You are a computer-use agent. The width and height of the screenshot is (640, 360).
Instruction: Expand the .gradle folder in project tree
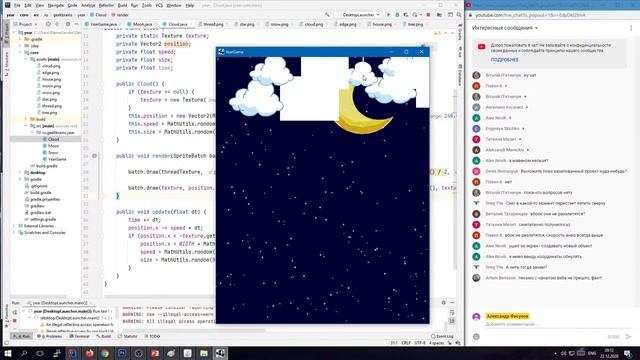coord(20,39)
